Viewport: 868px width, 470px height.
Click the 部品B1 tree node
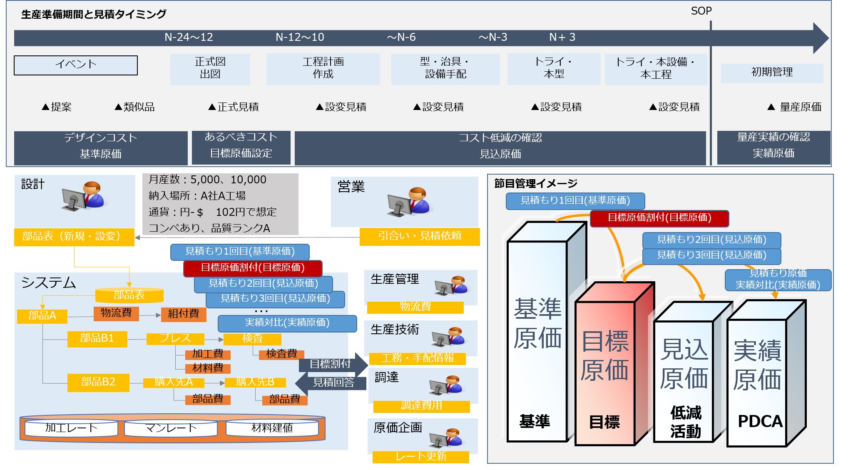pyautogui.click(x=97, y=338)
